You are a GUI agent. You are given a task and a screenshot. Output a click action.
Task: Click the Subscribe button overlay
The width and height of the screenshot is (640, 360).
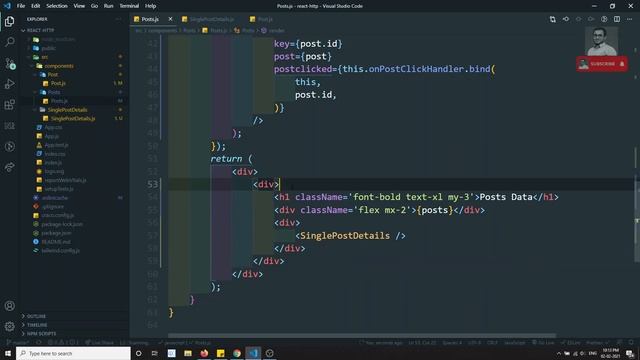click(602, 64)
